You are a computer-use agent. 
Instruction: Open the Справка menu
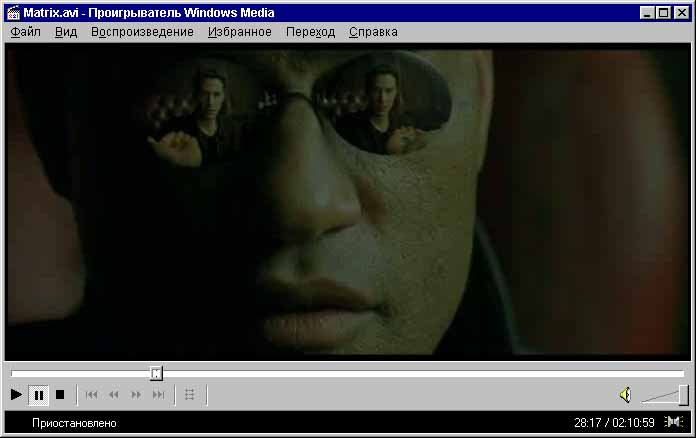tap(373, 32)
